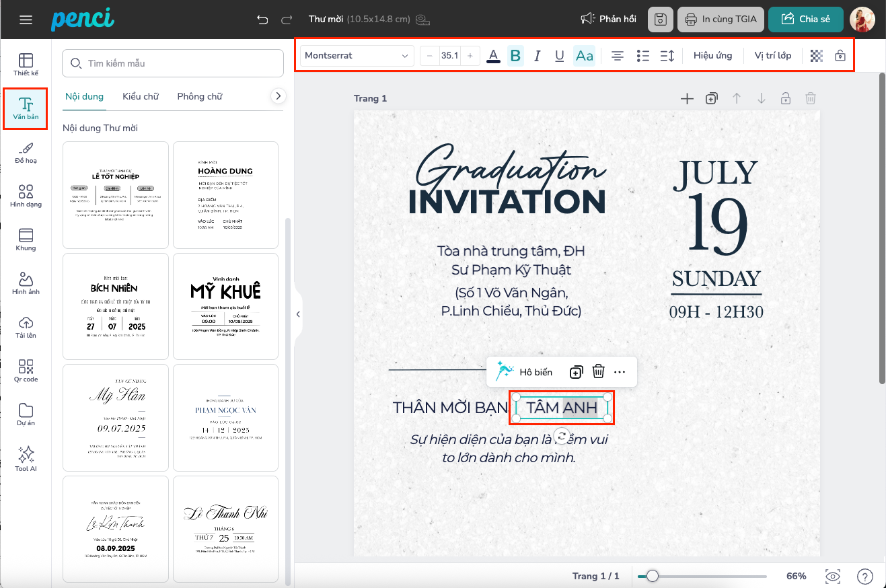
Task: Open the Đồ hoạ graphics panel
Action: coord(26,153)
